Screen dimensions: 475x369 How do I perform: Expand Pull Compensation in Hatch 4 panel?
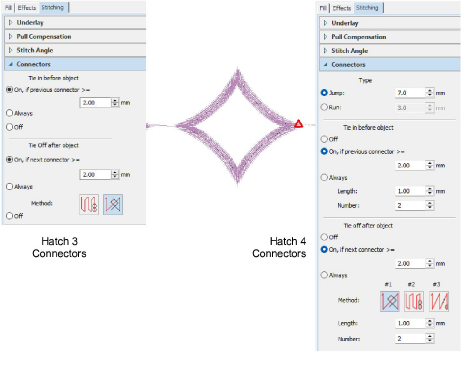click(390, 37)
